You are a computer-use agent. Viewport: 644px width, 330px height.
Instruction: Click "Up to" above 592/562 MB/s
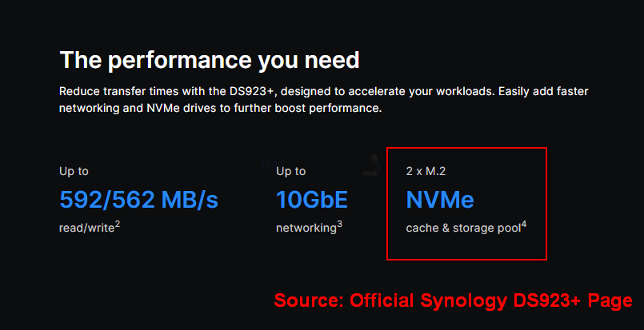tap(74, 171)
